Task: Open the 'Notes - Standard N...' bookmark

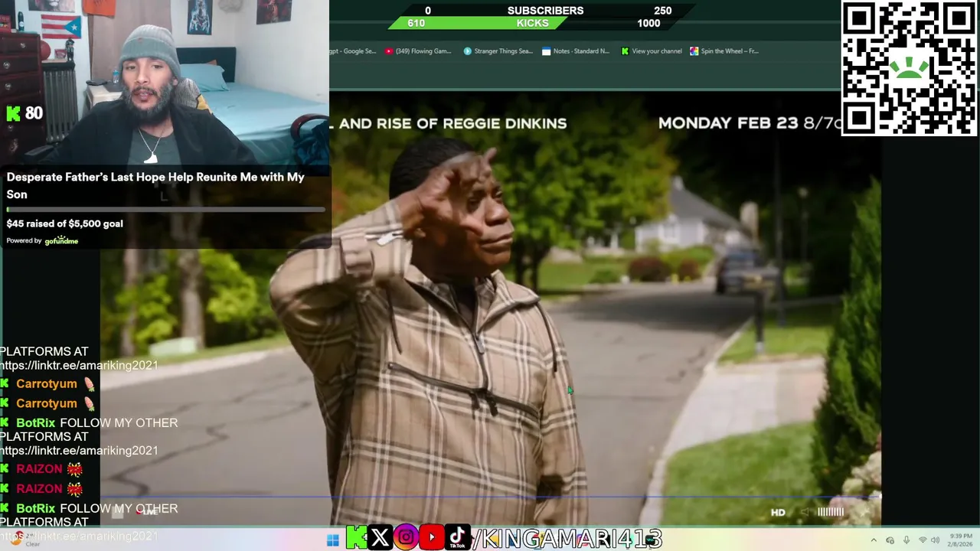Action: coord(576,51)
